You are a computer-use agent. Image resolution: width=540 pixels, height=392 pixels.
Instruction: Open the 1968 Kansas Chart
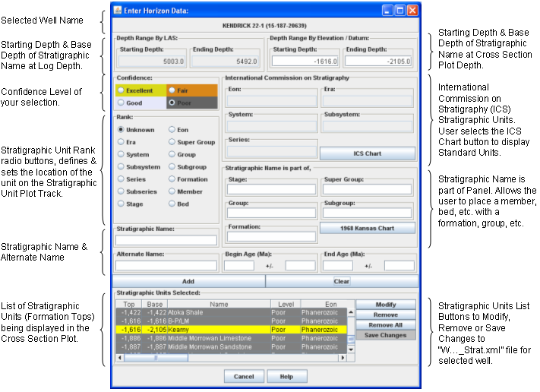click(368, 228)
